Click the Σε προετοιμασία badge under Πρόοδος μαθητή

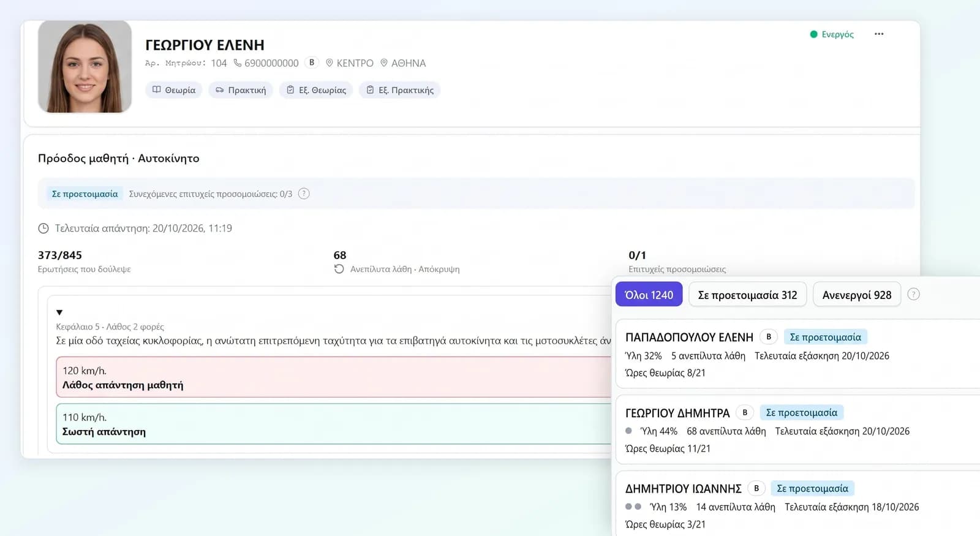point(85,194)
